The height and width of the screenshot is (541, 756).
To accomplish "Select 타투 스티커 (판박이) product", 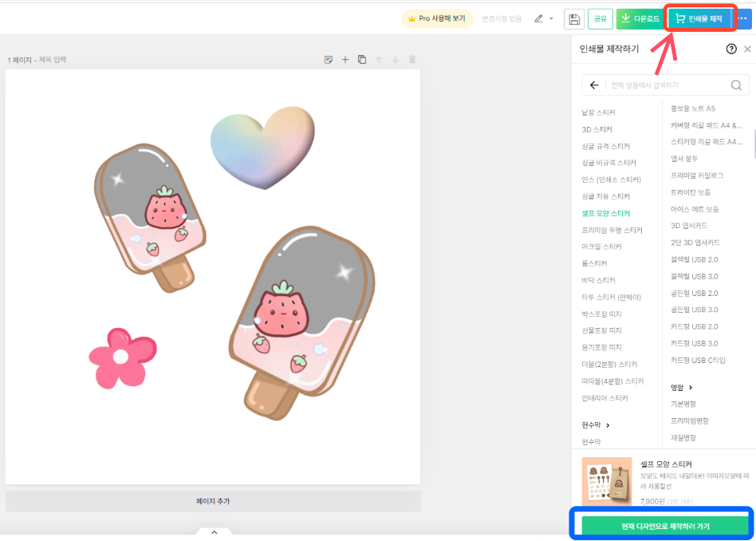I will click(612, 298).
